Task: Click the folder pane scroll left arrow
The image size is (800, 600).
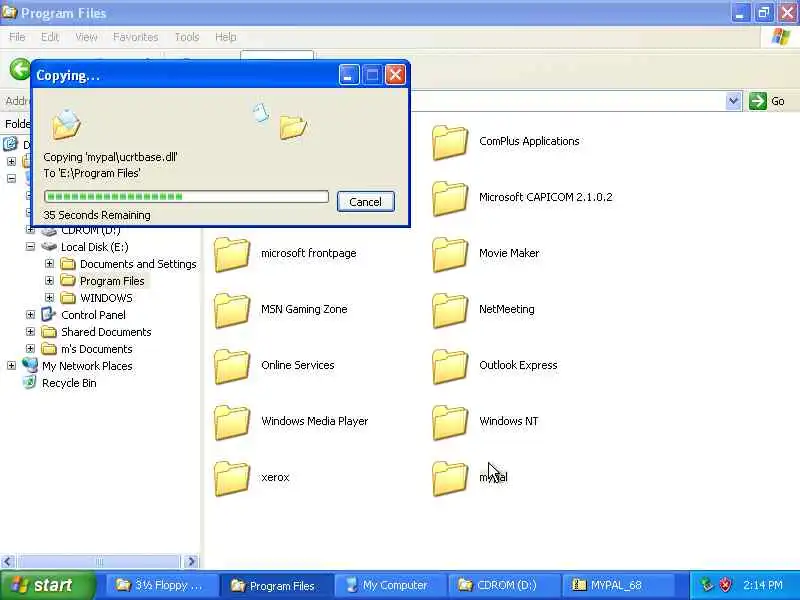Action: [8, 562]
